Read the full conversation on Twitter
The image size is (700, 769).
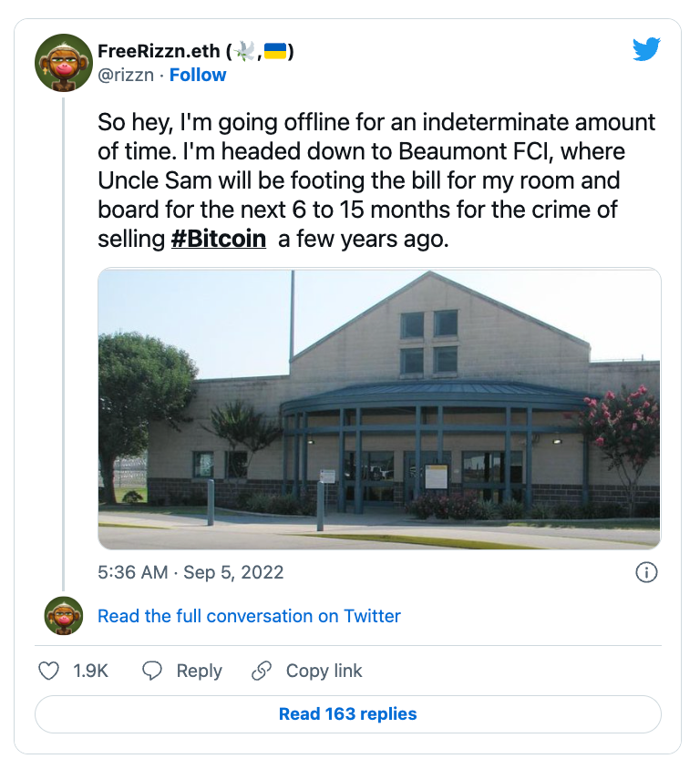(249, 616)
